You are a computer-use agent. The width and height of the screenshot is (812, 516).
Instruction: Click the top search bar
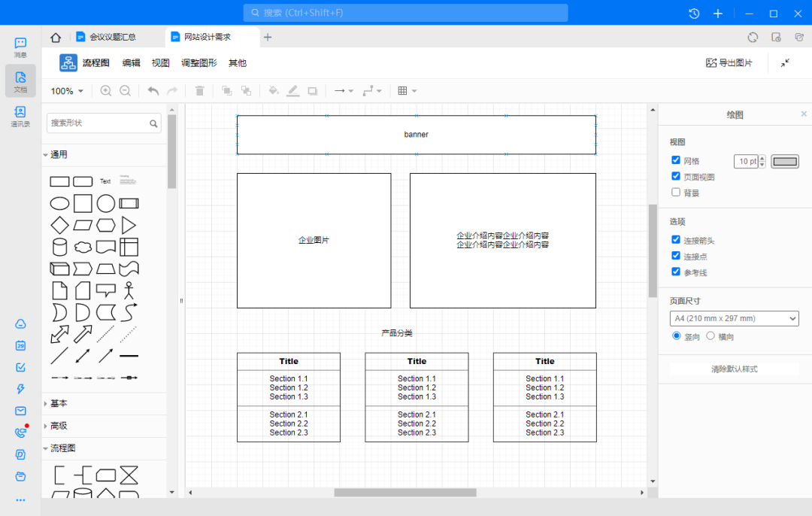click(x=405, y=13)
